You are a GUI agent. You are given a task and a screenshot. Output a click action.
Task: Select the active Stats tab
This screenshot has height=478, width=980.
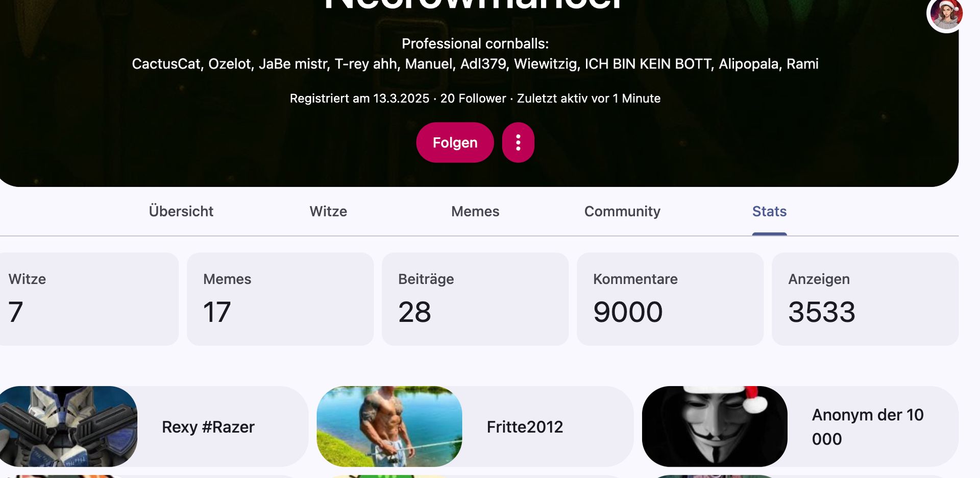(769, 211)
